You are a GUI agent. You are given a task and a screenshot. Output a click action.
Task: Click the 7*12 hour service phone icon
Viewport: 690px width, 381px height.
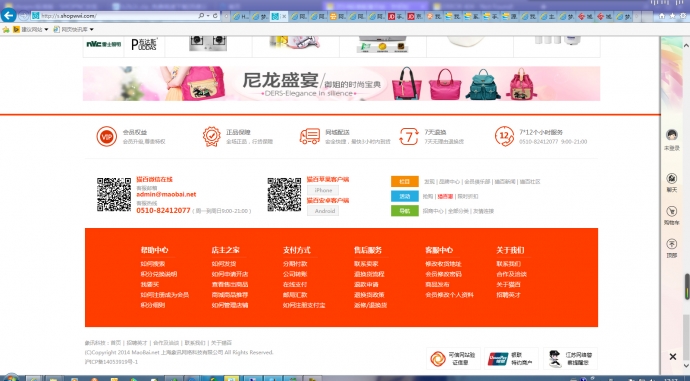point(504,136)
